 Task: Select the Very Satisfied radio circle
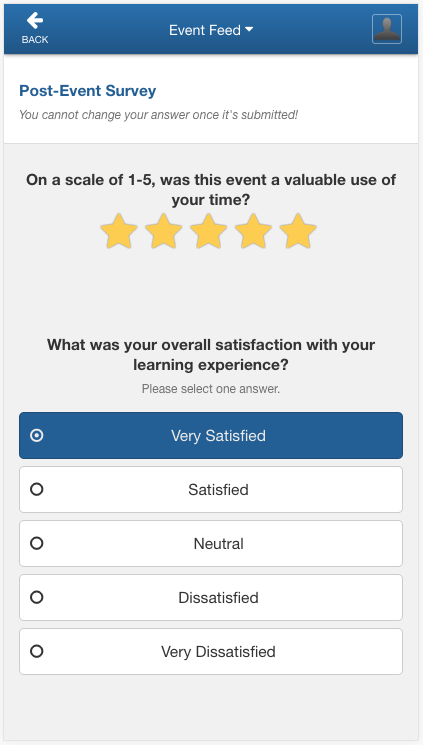pos(37,435)
